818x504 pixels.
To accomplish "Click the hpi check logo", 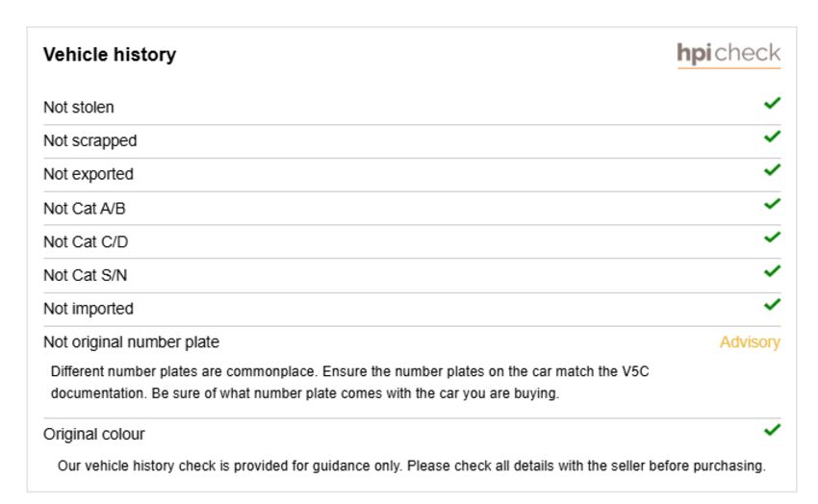I will 729,55.
